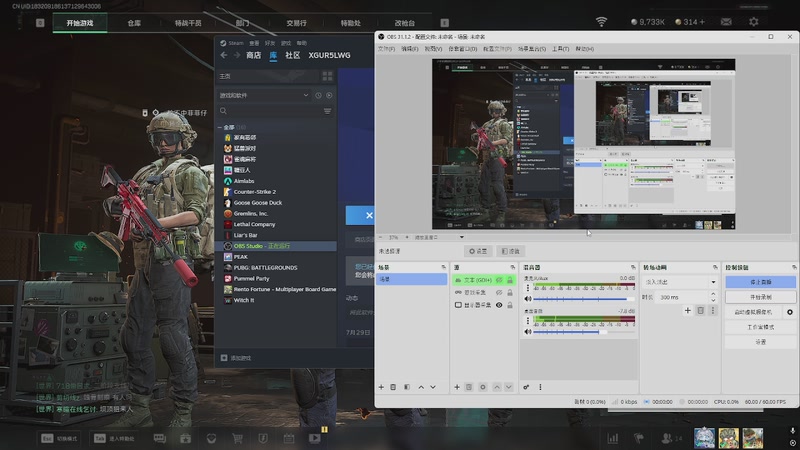Collapse the 全部 category in Steam list
800x450 pixels.
(220, 127)
